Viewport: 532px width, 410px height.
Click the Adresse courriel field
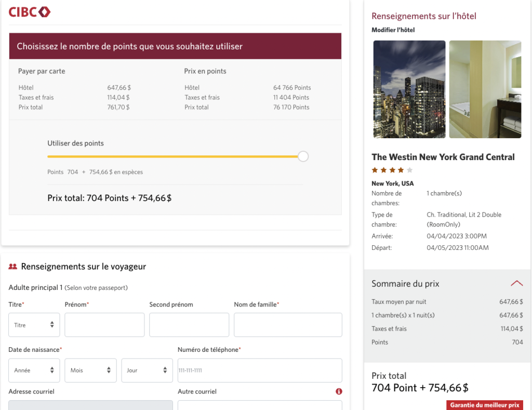tap(90, 405)
